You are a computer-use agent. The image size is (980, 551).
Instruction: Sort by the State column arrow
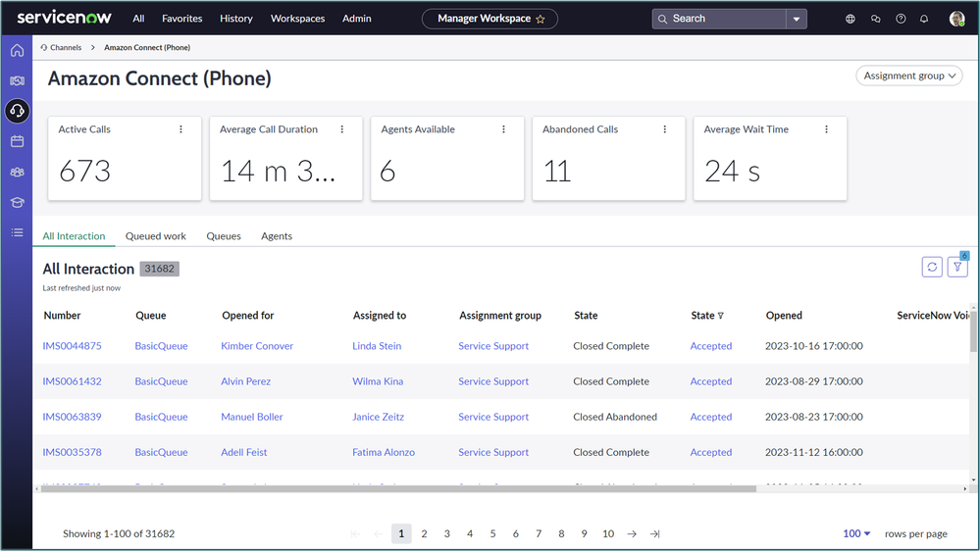coord(721,316)
